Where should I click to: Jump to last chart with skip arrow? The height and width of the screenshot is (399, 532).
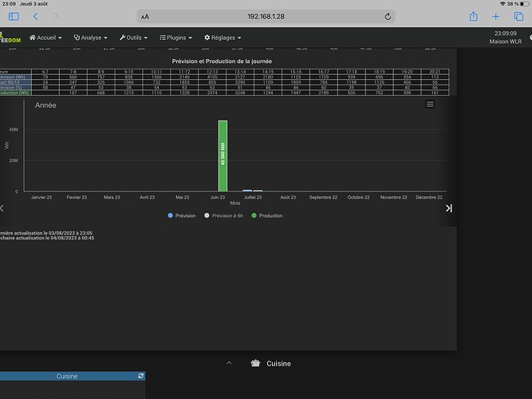(x=449, y=208)
